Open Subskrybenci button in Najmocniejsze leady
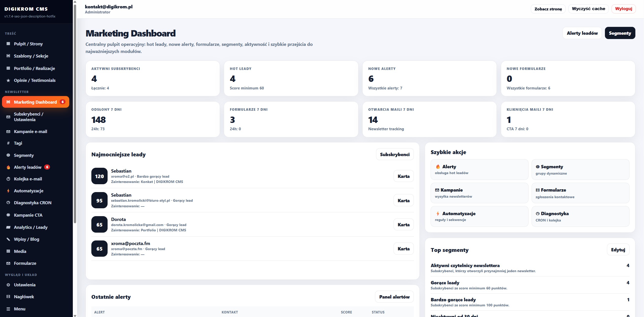The image size is (644, 317). pos(395,154)
